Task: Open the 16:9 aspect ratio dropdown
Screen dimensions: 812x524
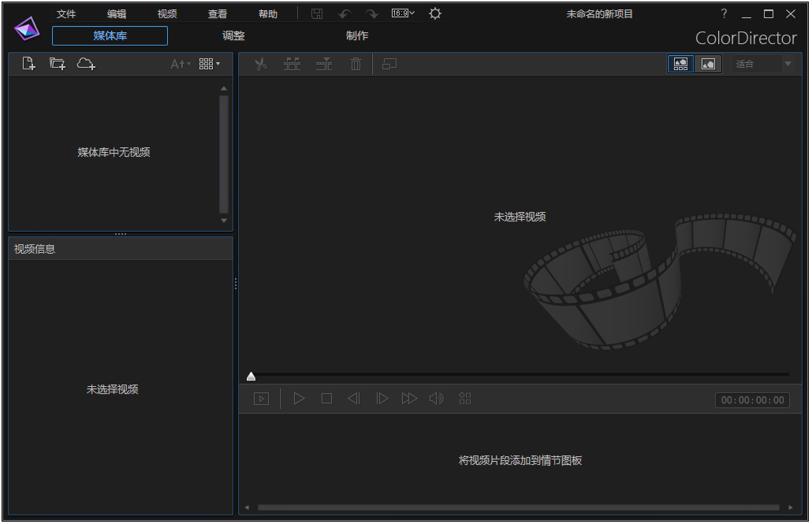Action: [x=400, y=13]
